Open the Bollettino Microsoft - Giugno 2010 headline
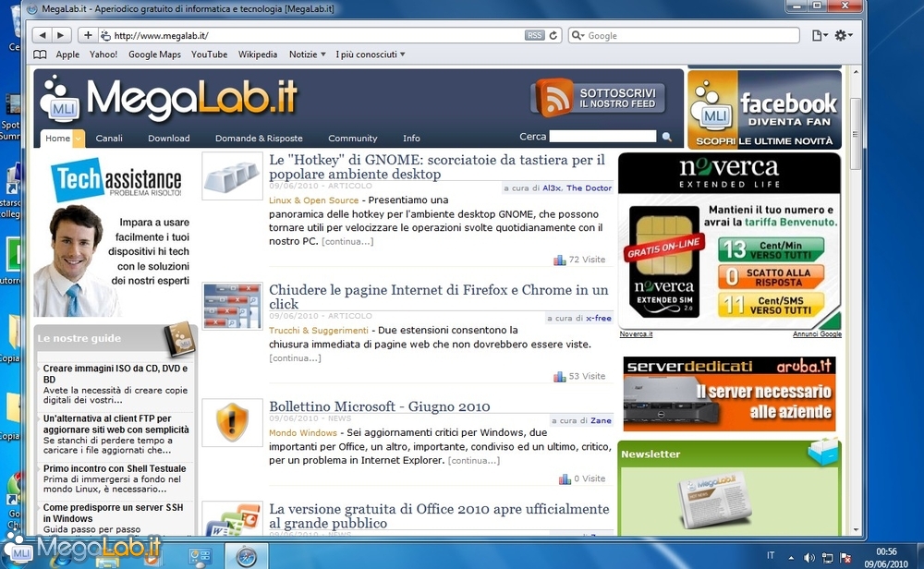 (x=380, y=406)
